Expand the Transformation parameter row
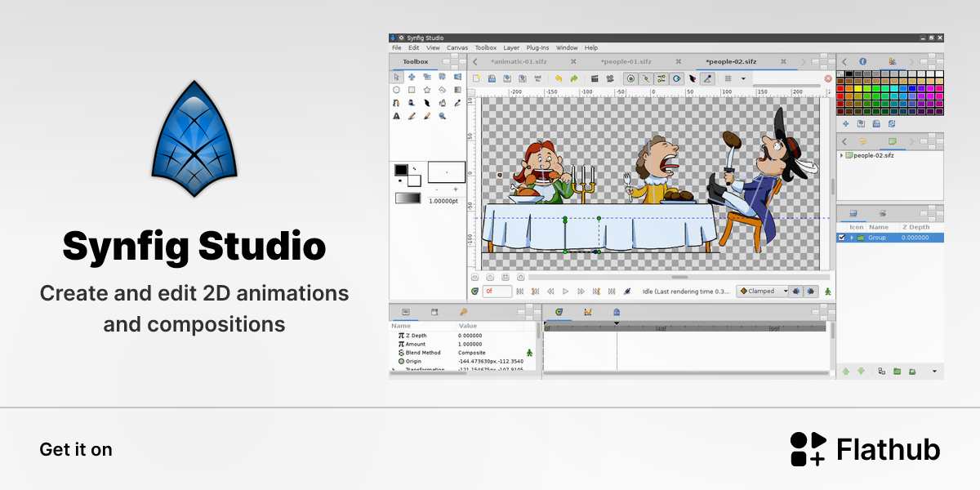The height and width of the screenshot is (490, 980). pyautogui.click(x=393, y=369)
